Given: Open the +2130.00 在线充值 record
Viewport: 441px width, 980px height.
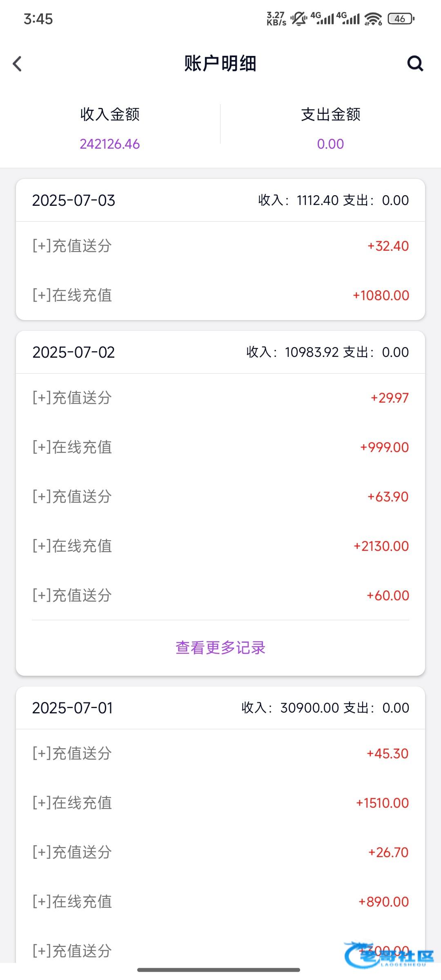Looking at the screenshot, I should [220, 546].
